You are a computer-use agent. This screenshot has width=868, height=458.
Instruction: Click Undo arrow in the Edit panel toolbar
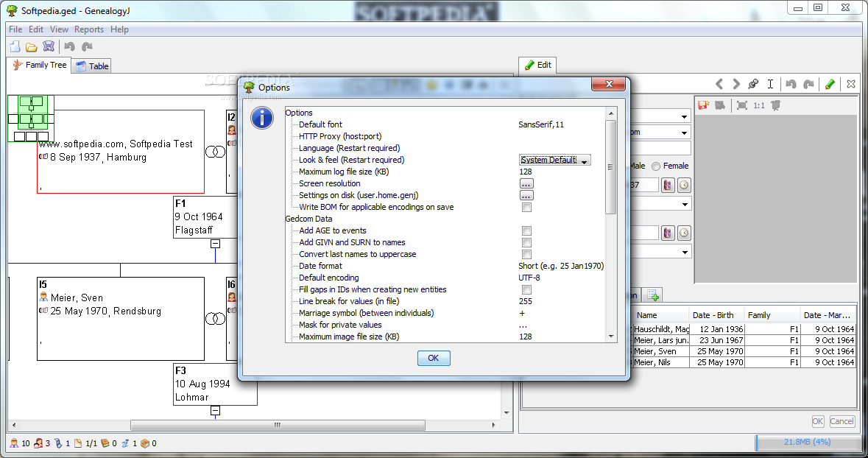click(791, 84)
